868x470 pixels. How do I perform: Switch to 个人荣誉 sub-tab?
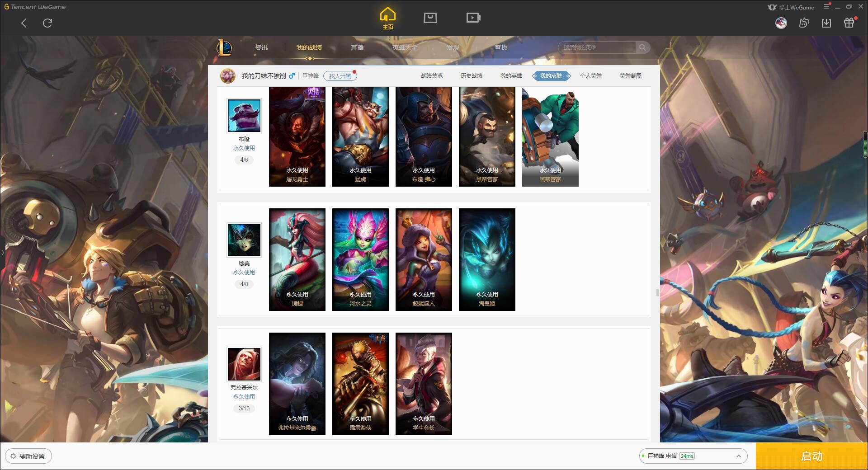tap(591, 76)
